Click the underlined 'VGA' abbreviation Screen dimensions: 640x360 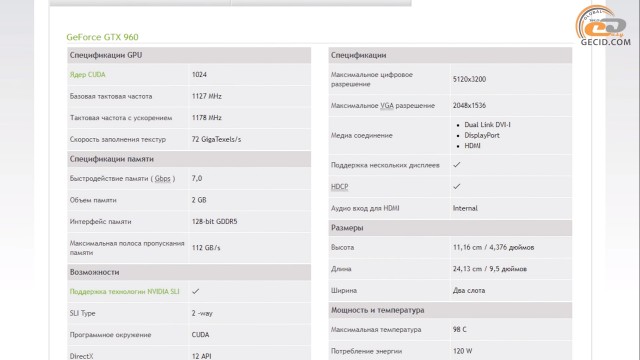tap(387, 105)
